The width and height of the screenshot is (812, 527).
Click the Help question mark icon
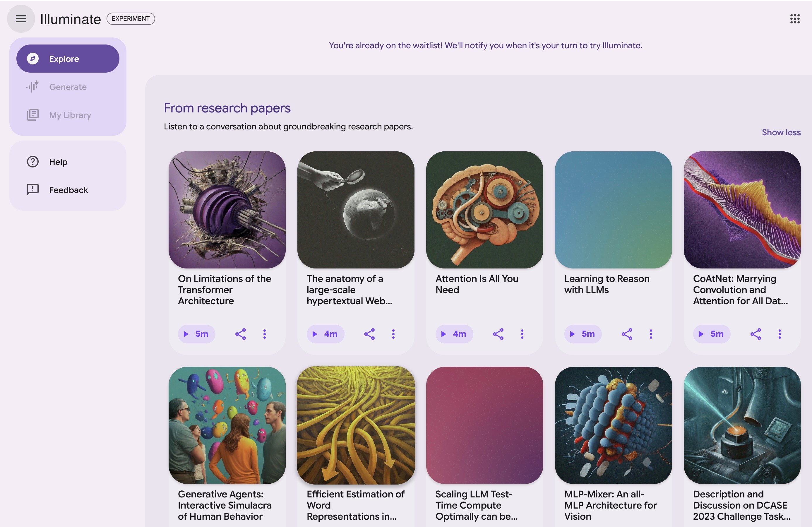[32, 161]
